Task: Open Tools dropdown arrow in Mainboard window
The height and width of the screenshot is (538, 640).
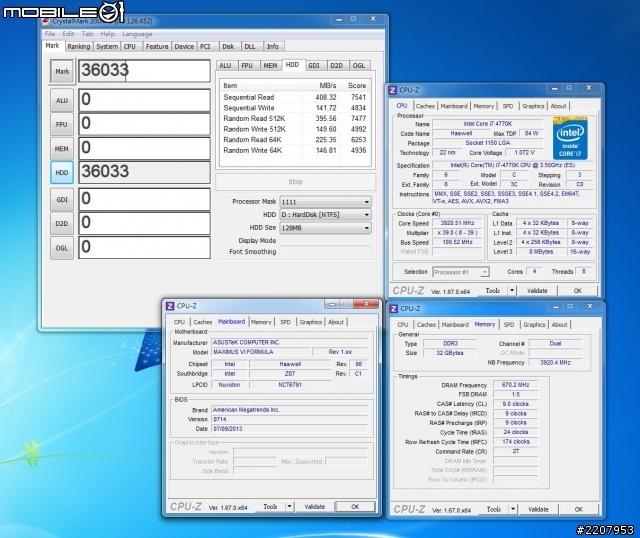Action: click(x=289, y=507)
